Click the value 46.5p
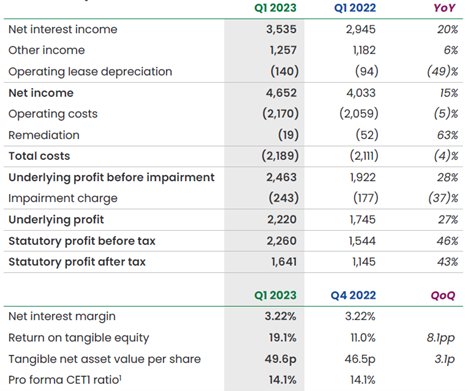Screen dimensions: 468x391 (x=360, y=359)
